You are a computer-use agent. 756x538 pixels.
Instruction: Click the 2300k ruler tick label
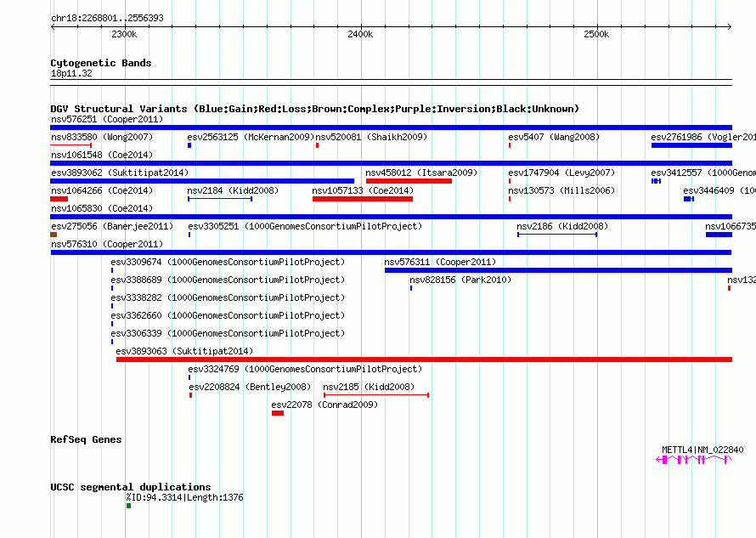(124, 34)
